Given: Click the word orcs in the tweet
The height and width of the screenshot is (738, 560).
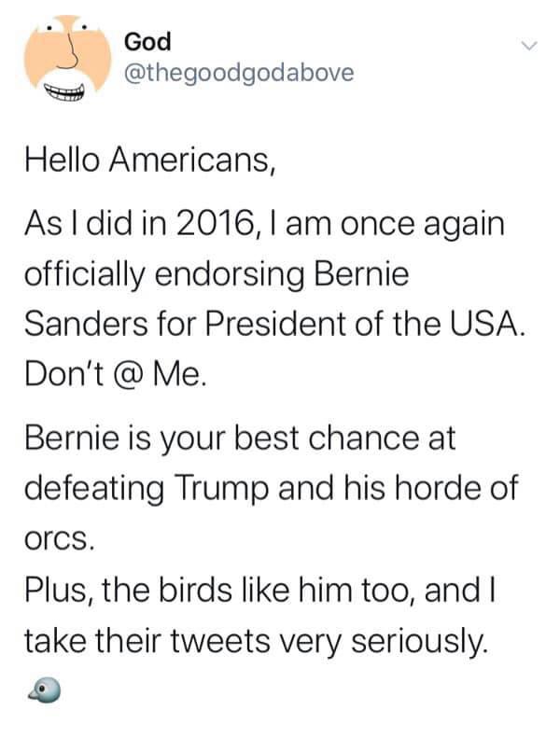Looking at the screenshot, I should click(x=60, y=540).
